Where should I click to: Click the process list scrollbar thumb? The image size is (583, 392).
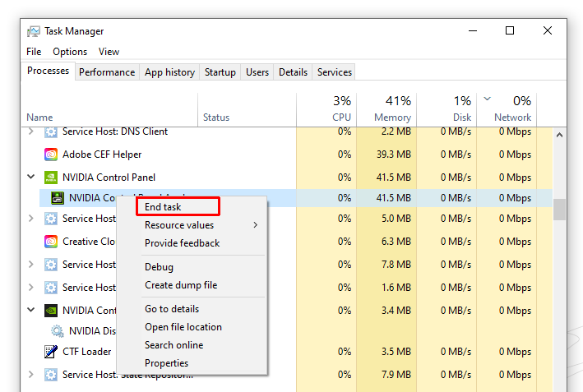pos(559,210)
